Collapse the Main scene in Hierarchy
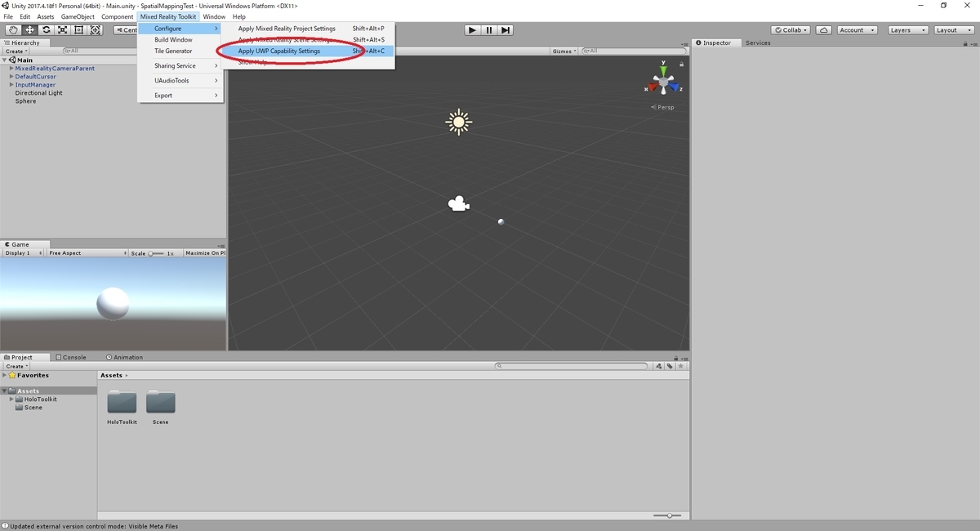 click(5, 60)
